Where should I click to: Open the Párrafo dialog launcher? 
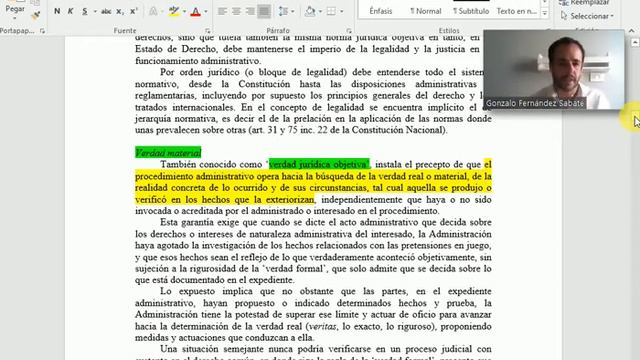(x=349, y=31)
